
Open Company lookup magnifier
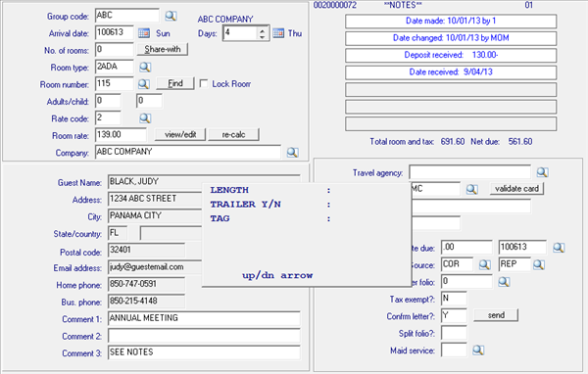pyautogui.click(x=292, y=152)
